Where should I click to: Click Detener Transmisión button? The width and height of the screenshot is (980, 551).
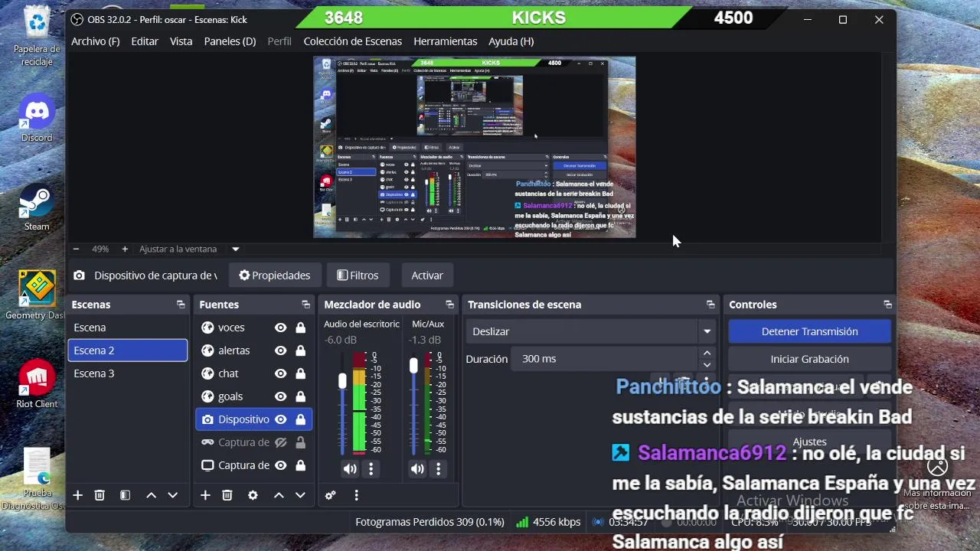(809, 331)
